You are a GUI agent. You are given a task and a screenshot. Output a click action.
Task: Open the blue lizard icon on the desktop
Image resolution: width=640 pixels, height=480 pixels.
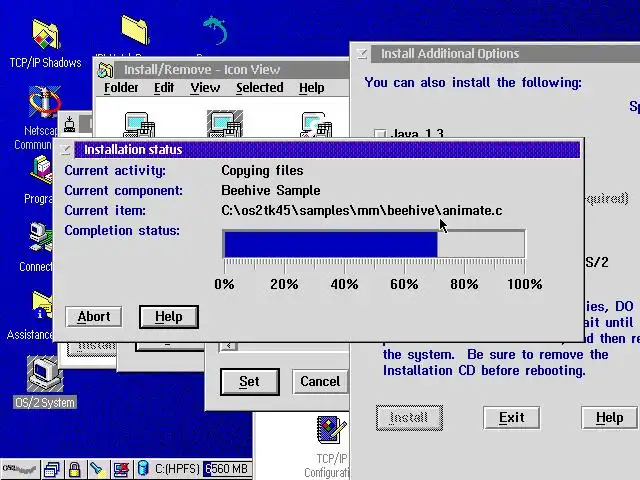click(215, 30)
